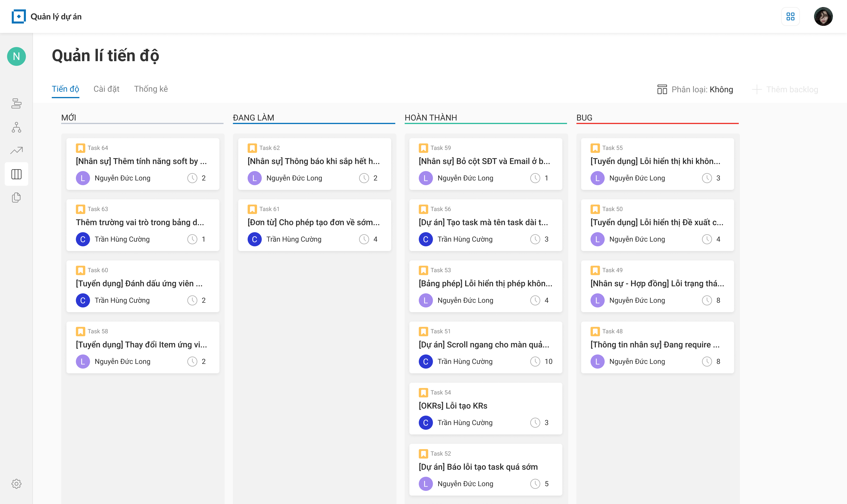Open the documents copy sidebar icon
Image resolution: width=847 pixels, height=504 pixels.
point(16,197)
